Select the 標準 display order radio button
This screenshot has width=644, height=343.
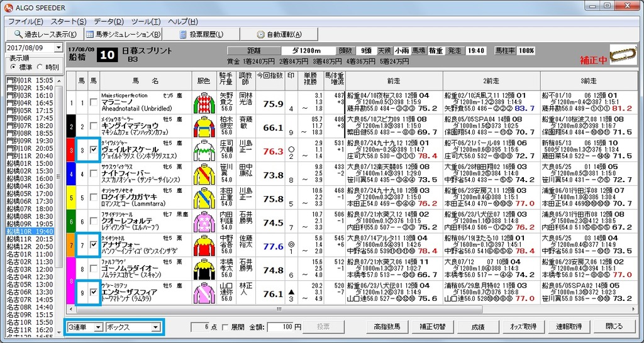[x=14, y=67]
